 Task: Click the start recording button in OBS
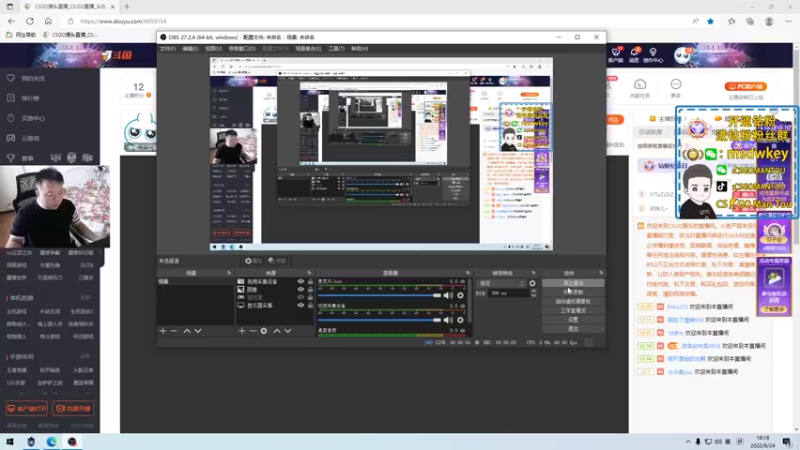573,292
